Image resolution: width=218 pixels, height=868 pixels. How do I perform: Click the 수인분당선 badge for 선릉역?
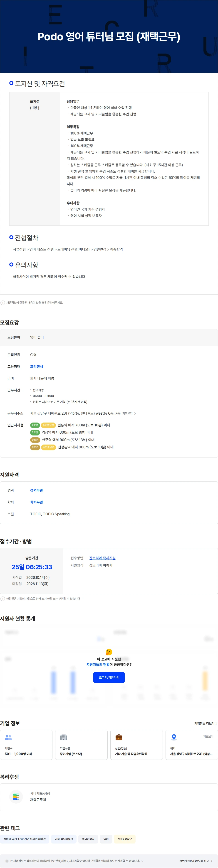click(x=48, y=425)
